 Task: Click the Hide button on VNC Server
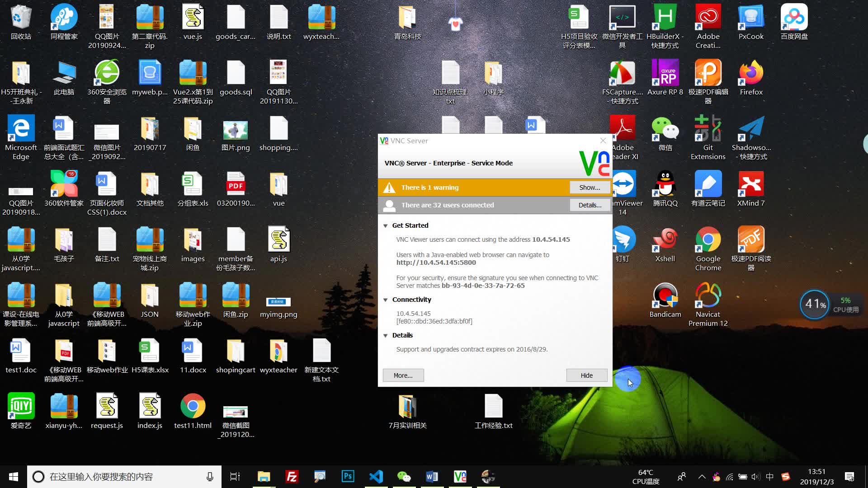point(587,375)
